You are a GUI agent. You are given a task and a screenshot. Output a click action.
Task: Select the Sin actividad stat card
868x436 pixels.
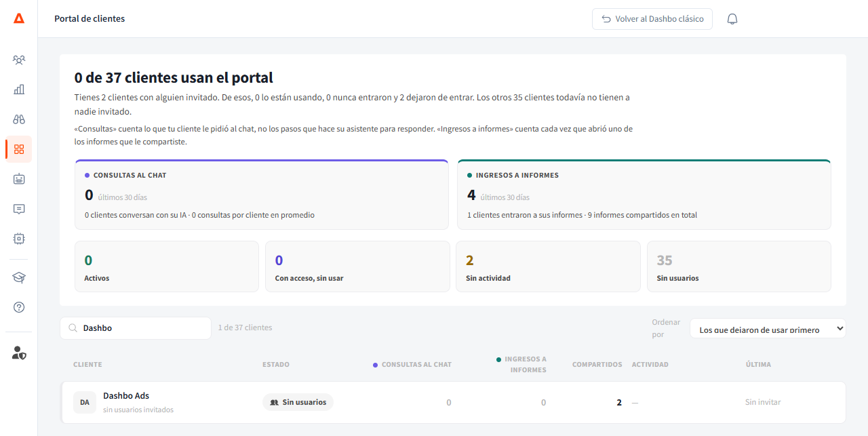point(548,266)
